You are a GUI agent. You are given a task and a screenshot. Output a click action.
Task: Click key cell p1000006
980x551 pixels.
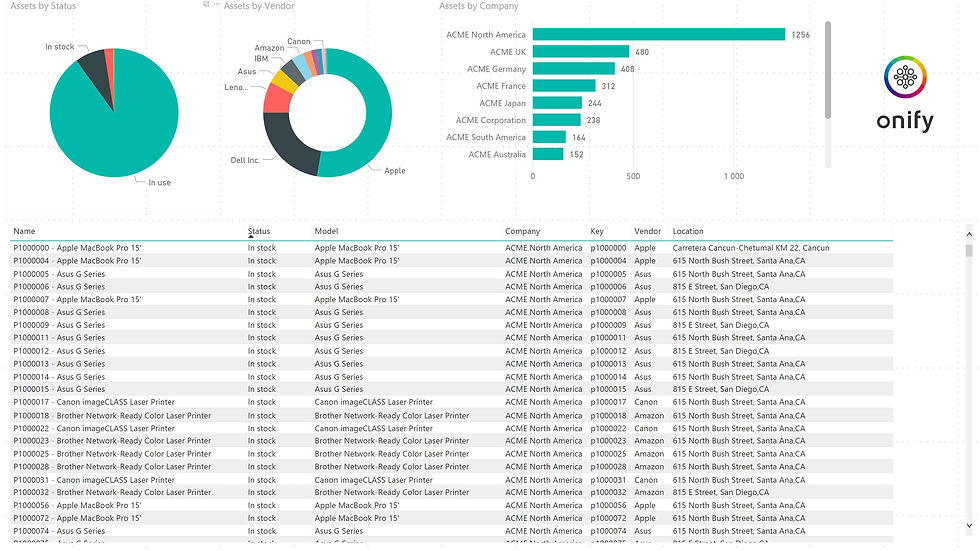(608, 287)
